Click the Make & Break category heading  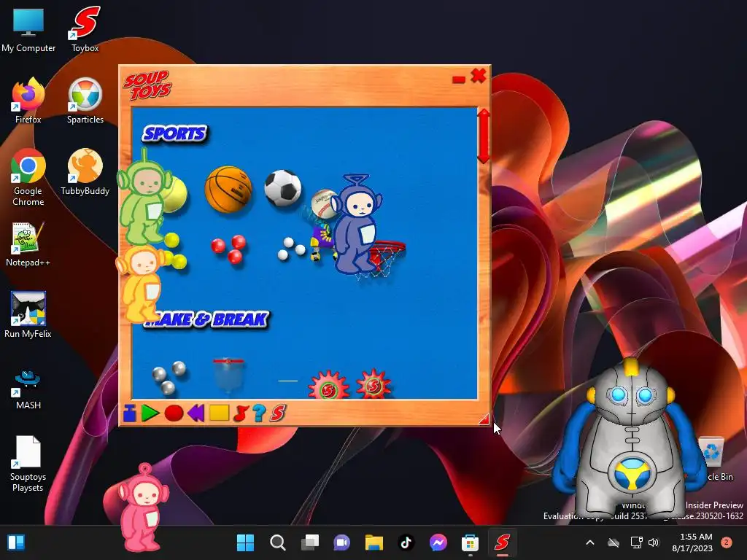tap(208, 319)
